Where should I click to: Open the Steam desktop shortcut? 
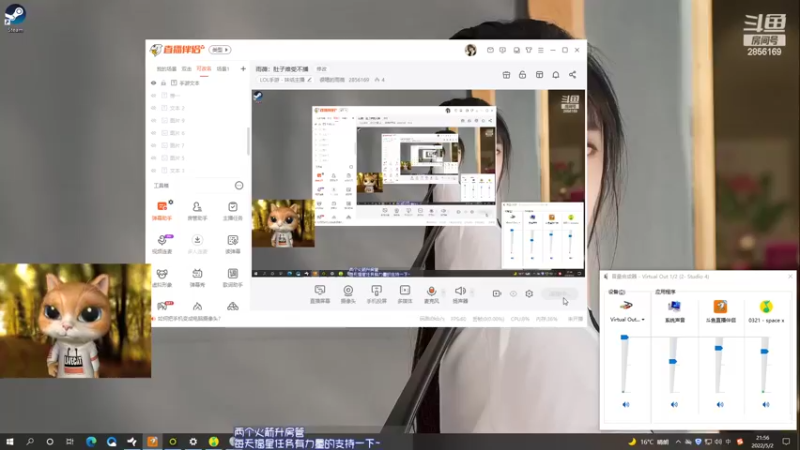point(15,18)
